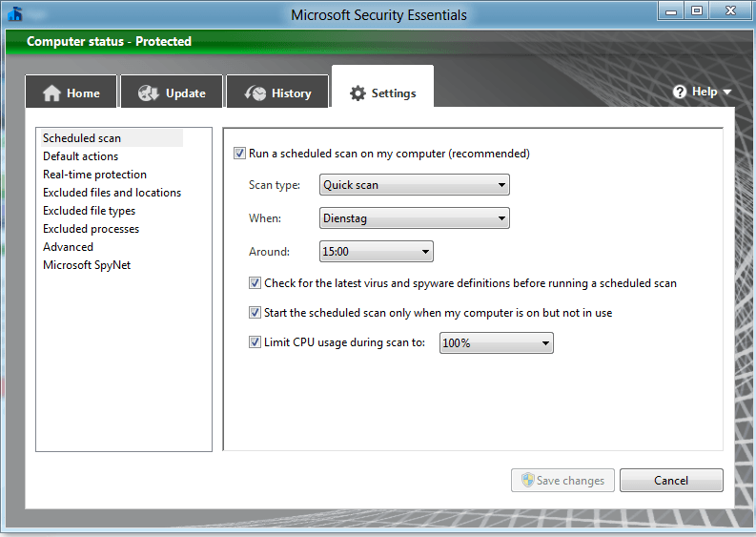Click the Update tab globe icon
The image size is (756, 537).
[x=148, y=93]
